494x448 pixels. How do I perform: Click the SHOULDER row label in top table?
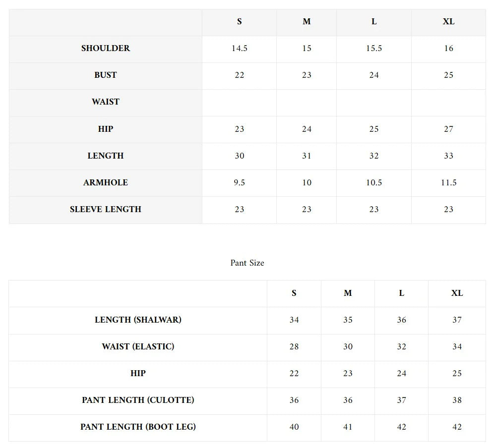(x=106, y=49)
